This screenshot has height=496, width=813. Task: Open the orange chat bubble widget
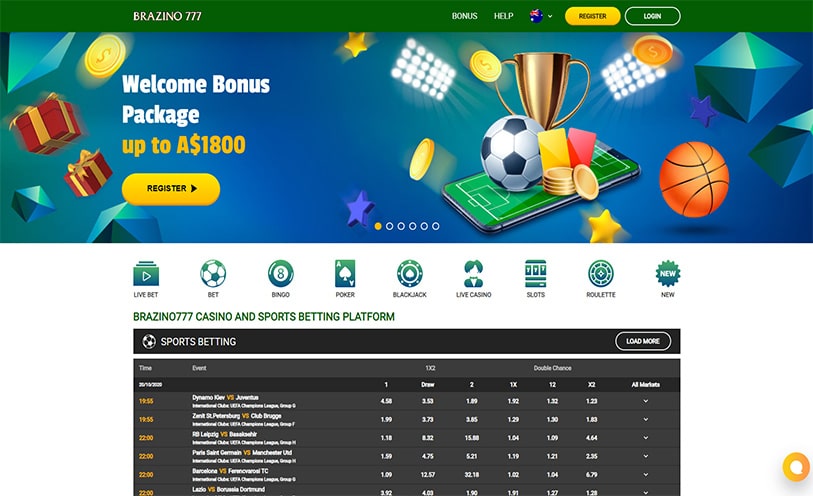[x=797, y=466]
